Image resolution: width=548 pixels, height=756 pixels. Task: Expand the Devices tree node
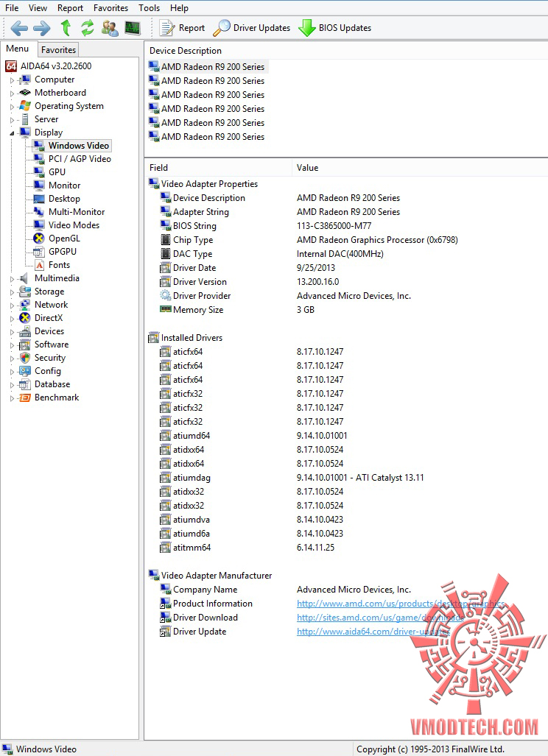click(12, 332)
